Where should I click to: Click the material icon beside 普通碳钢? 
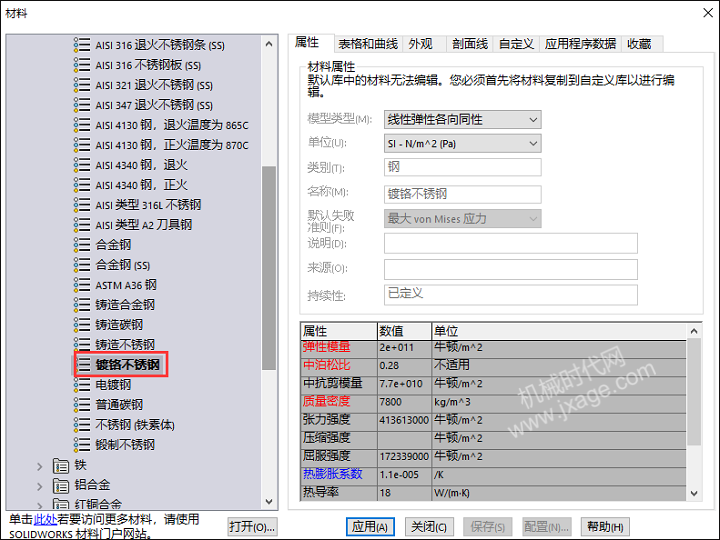tap(82, 405)
